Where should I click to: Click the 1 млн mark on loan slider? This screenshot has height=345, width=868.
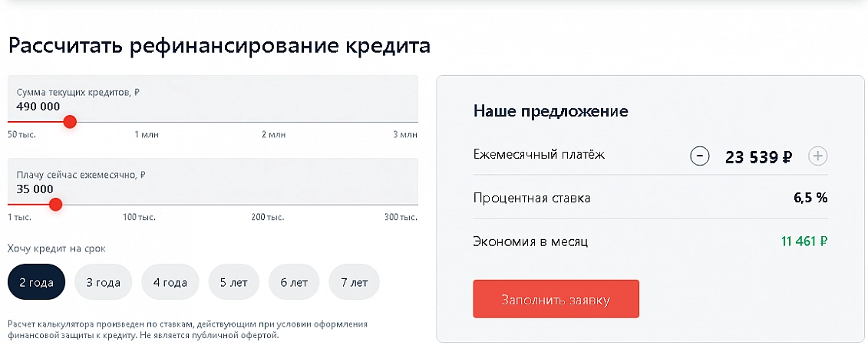point(147,135)
